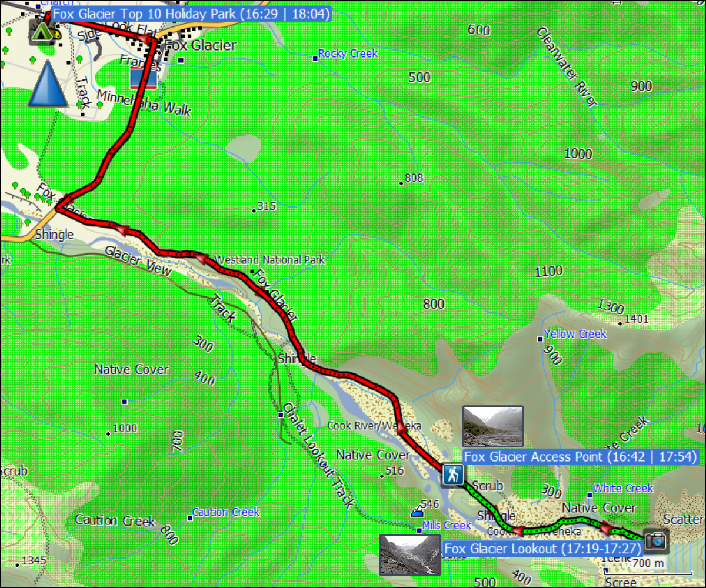Click the blue square on Chalet Lookout Track
The height and width of the screenshot is (588, 706).
(x=281, y=415)
